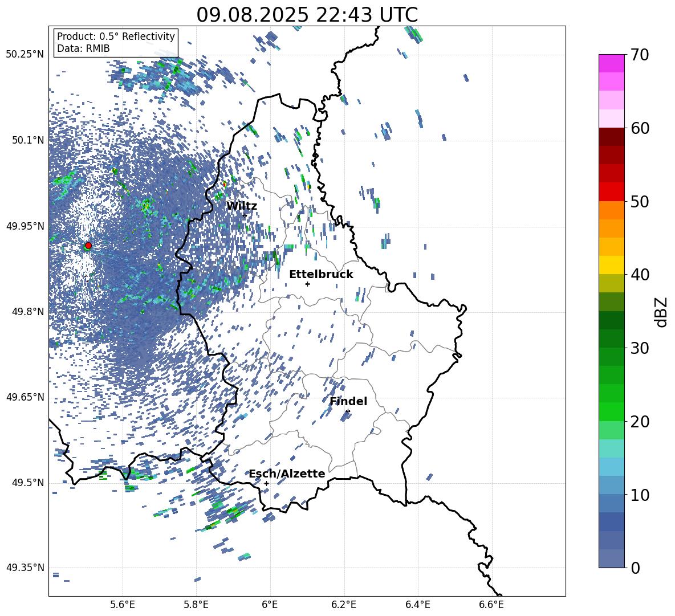
Task: Select the Esch/Alzette city label
Action: [x=287, y=474]
